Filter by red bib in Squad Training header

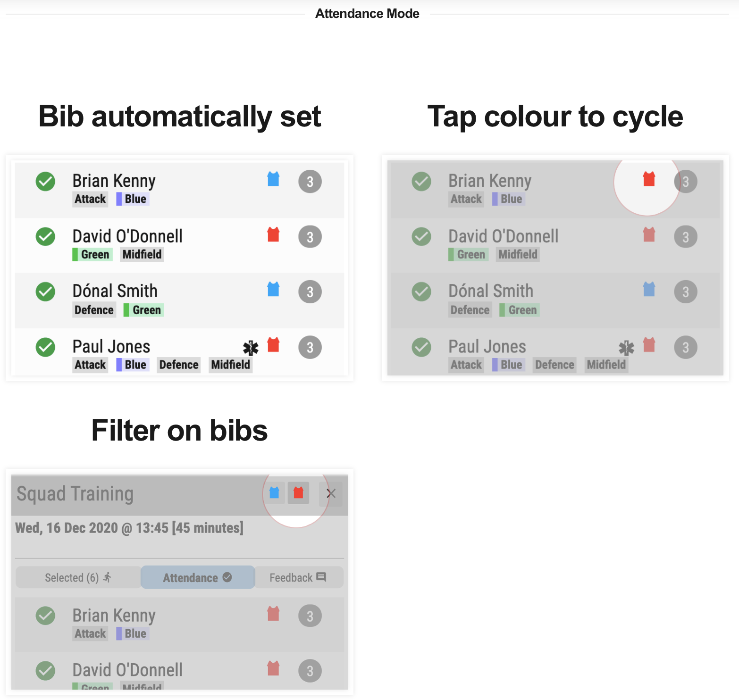point(298,493)
